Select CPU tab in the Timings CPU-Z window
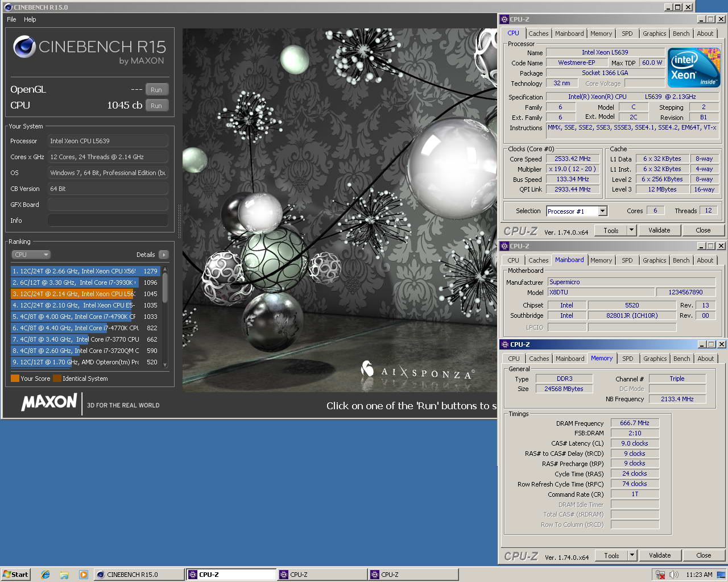 [x=514, y=359]
